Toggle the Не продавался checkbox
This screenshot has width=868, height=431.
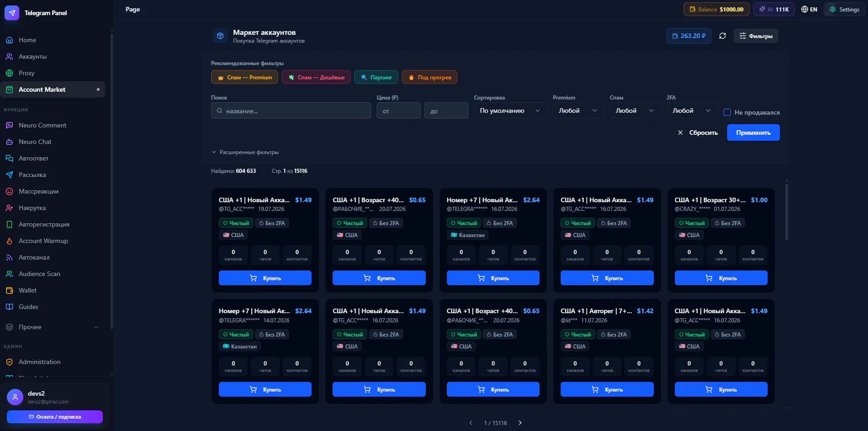coord(727,112)
